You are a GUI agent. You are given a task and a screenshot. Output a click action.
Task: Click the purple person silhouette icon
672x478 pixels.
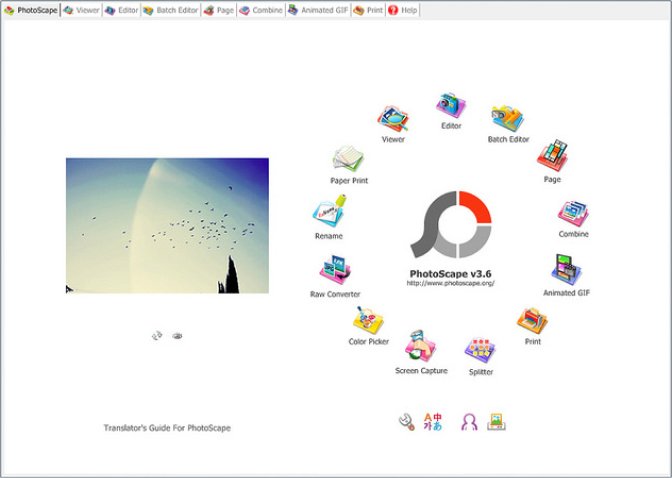(469, 422)
